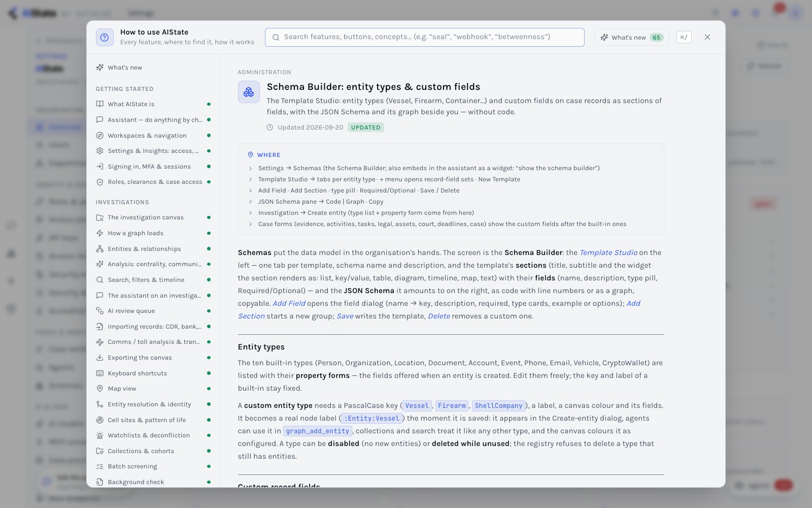Screen dimensions: 812x508
Task: Click the keyboard shortcut hint badge
Action: click(x=684, y=37)
